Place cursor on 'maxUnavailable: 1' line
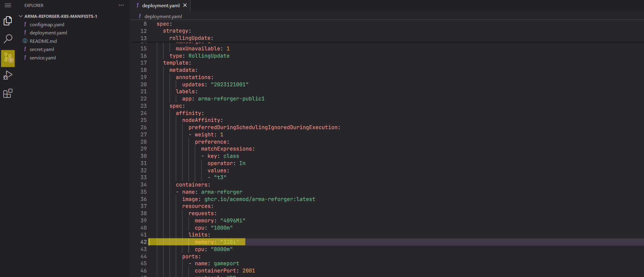 (x=203, y=49)
